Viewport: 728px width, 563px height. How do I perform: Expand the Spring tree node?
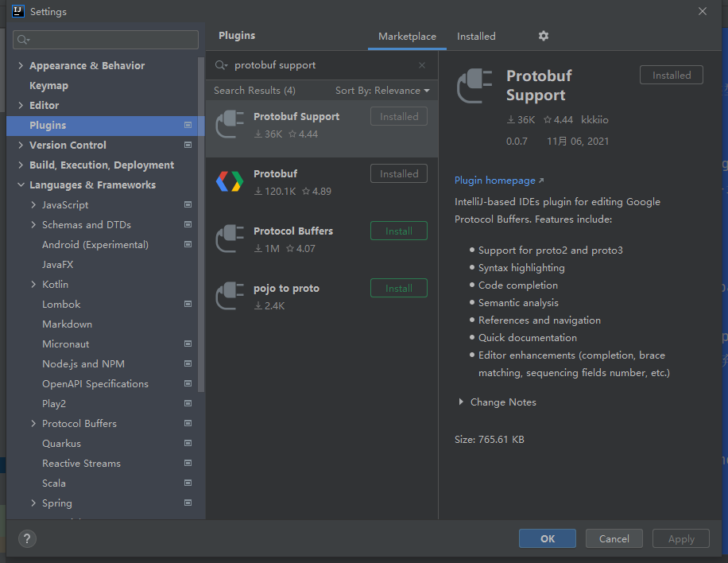click(33, 503)
